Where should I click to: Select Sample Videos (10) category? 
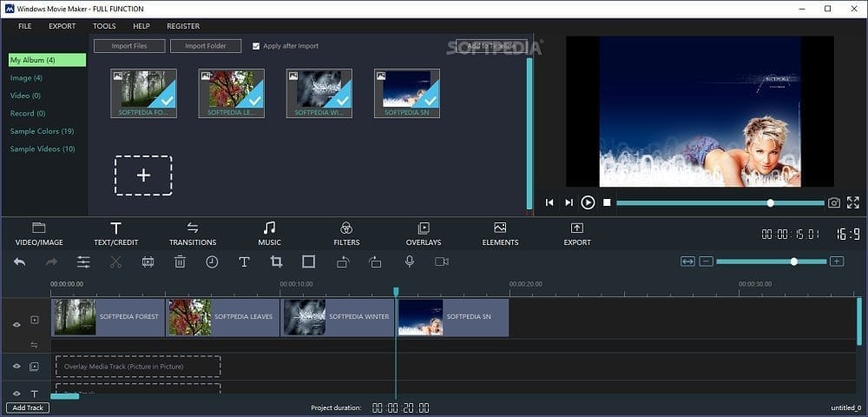[x=43, y=149]
